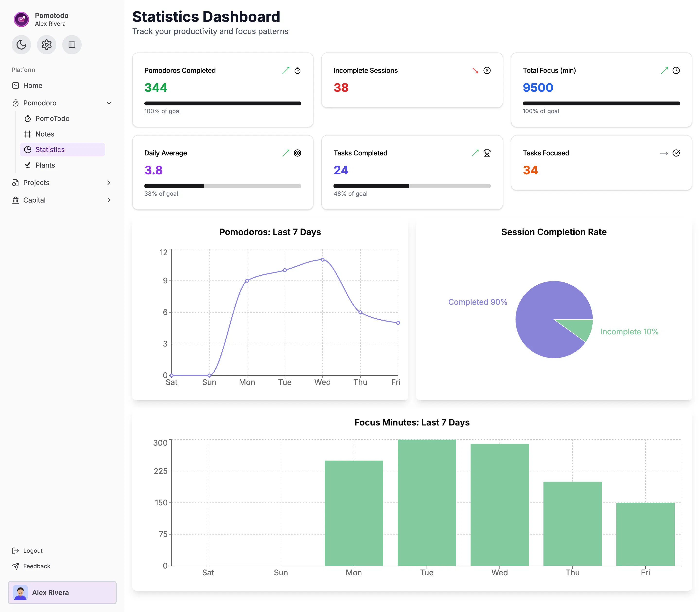The image size is (700, 612).
Task: Click the Wed data point on the line chart
Action: pyautogui.click(x=322, y=260)
